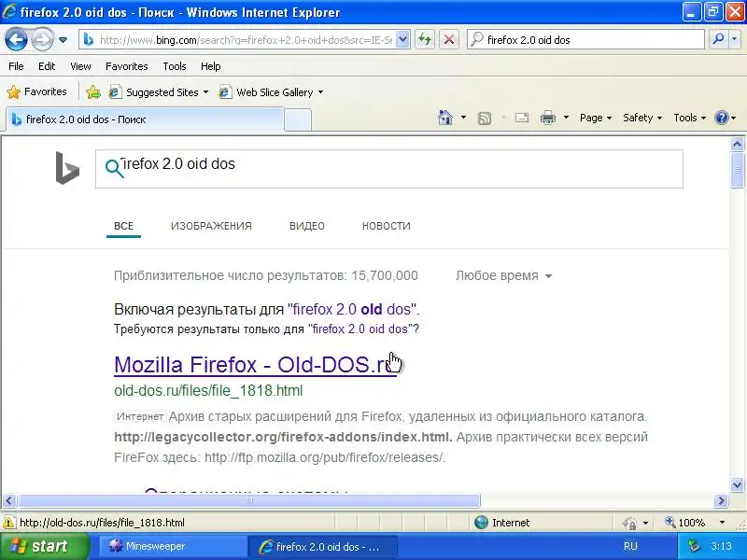Open a new blank tab

coord(298,120)
